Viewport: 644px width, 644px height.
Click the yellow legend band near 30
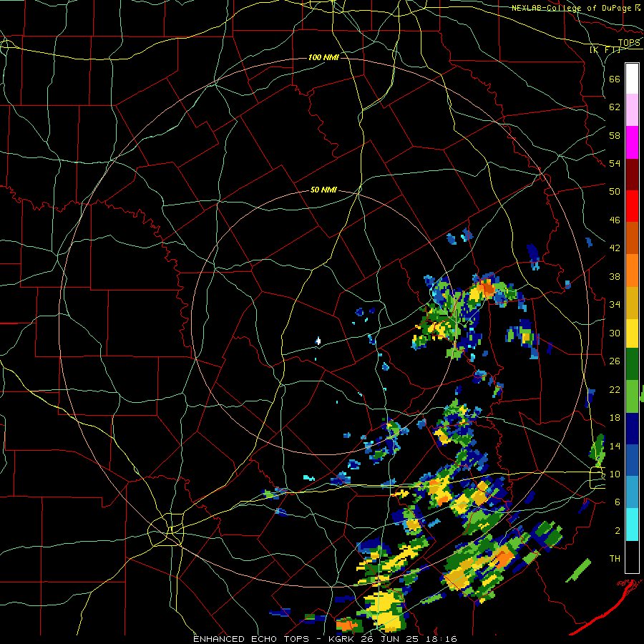coord(632,333)
